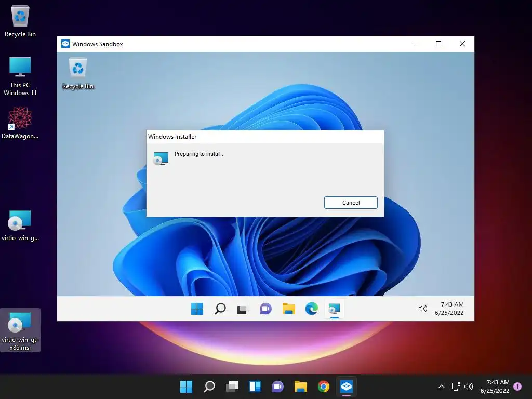Launch Microsoft Edge in Sandbox taskbar
Viewport: 532px width, 399px height.
click(312, 309)
